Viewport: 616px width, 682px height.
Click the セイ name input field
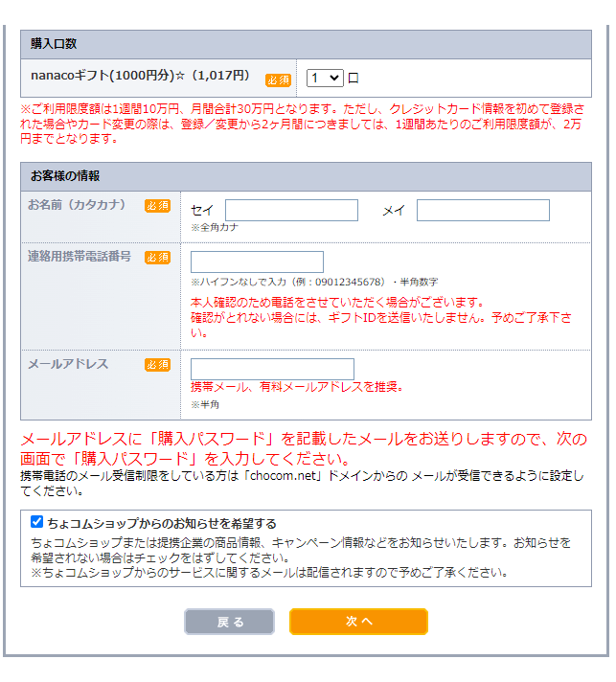pyautogui.click(x=291, y=211)
